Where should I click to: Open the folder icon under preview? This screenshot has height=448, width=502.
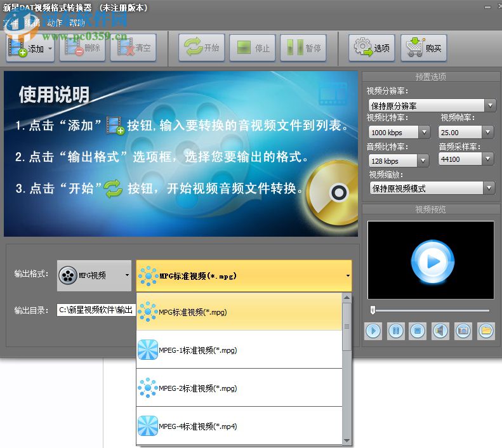pos(486,331)
